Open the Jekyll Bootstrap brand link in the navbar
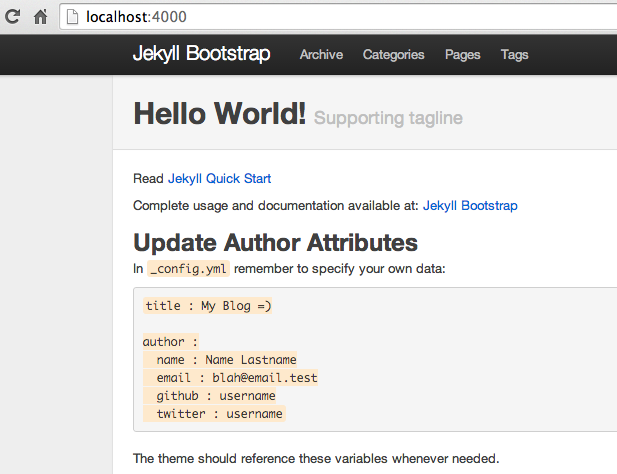This screenshot has height=474, width=617. (x=201, y=53)
